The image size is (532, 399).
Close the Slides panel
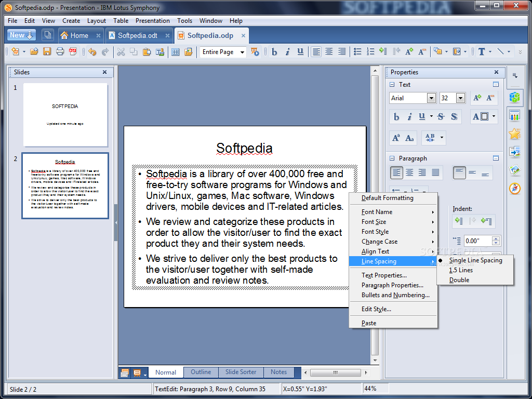[x=104, y=72]
